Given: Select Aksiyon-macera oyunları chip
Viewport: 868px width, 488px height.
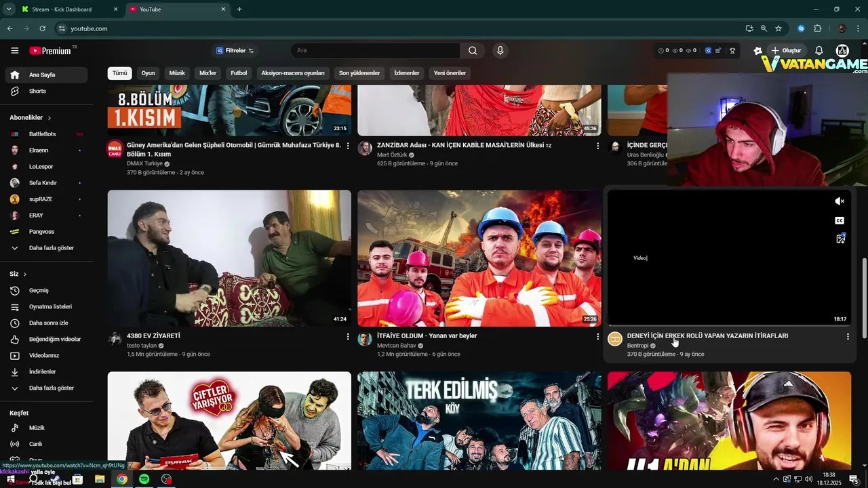Looking at the screenshot, I should [x=293, y=73].
